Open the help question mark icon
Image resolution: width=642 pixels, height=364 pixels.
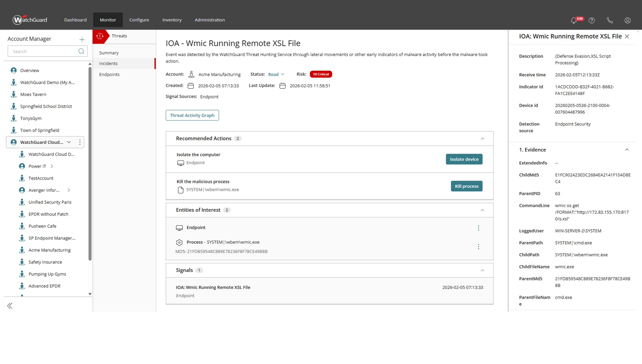[592, 20]
